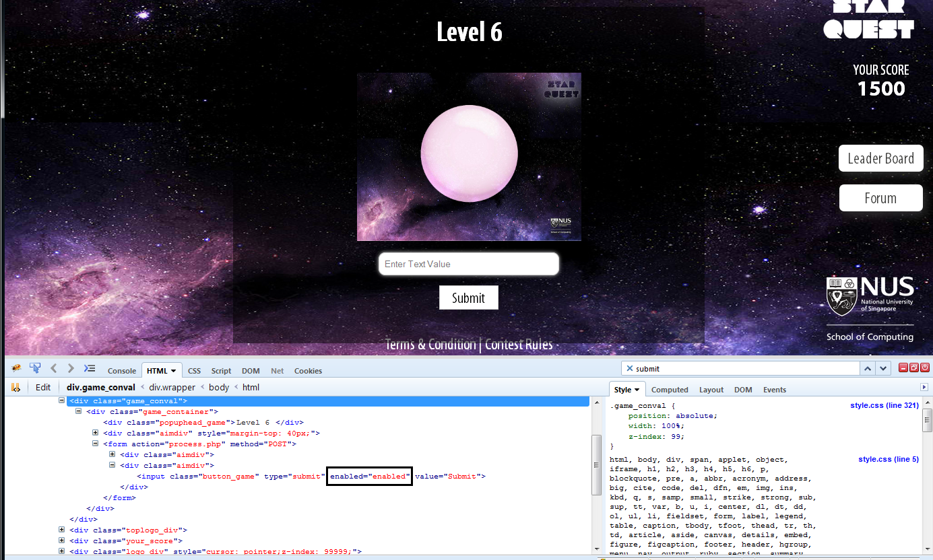Expand the your_score div node
933x560 pixels.
click(x=62, y=540)
